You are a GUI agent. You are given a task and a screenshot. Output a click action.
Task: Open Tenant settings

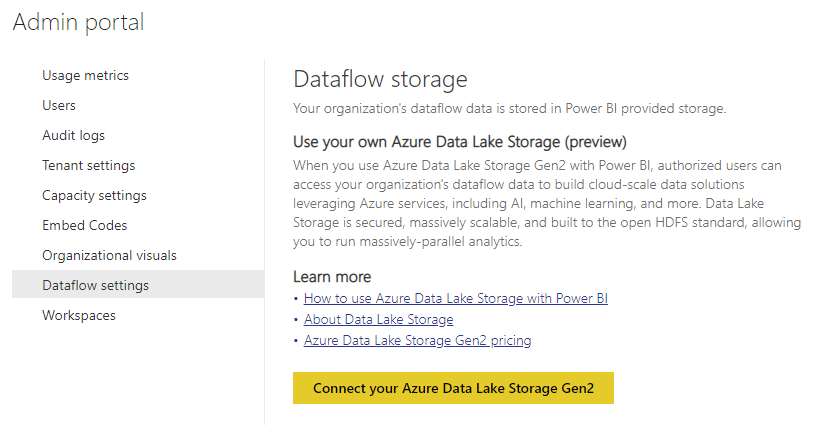tap(88, 166)
